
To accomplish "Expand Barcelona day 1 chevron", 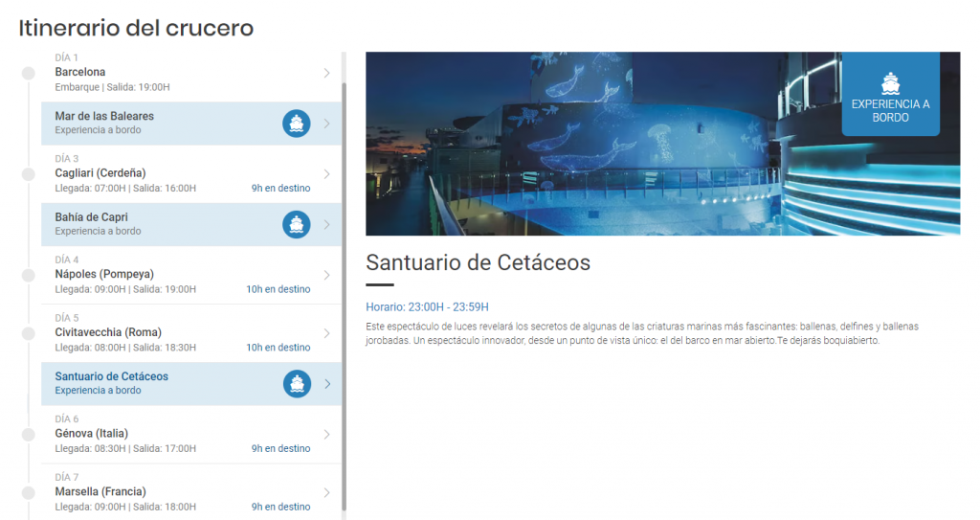I will (326, 73).
